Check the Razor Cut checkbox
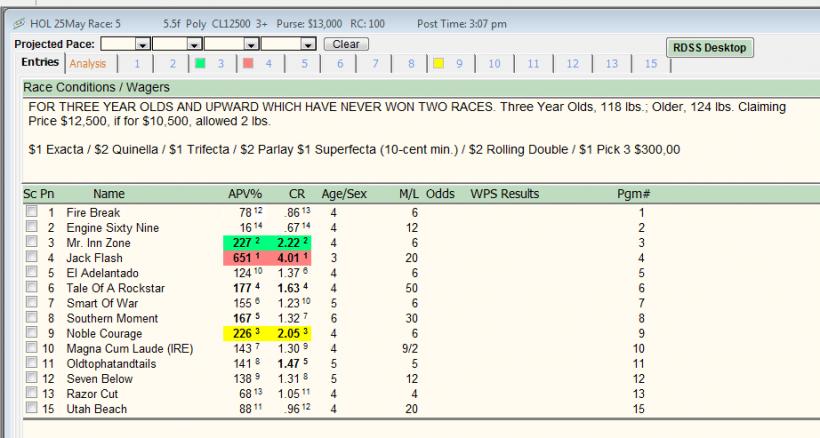The width and height of the screenshot is (820, 438). pos(32,393)
